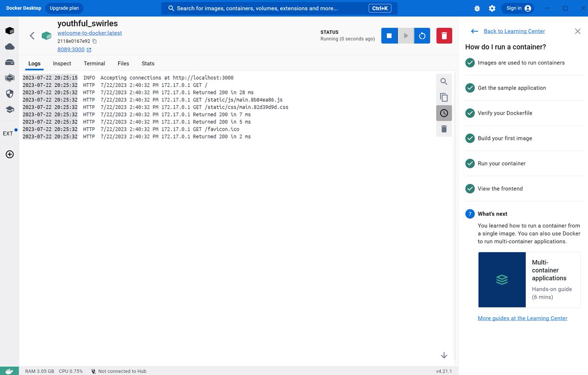Open Learning Center graduation cap icon
The image size is (588, 375).
point(9,109)
